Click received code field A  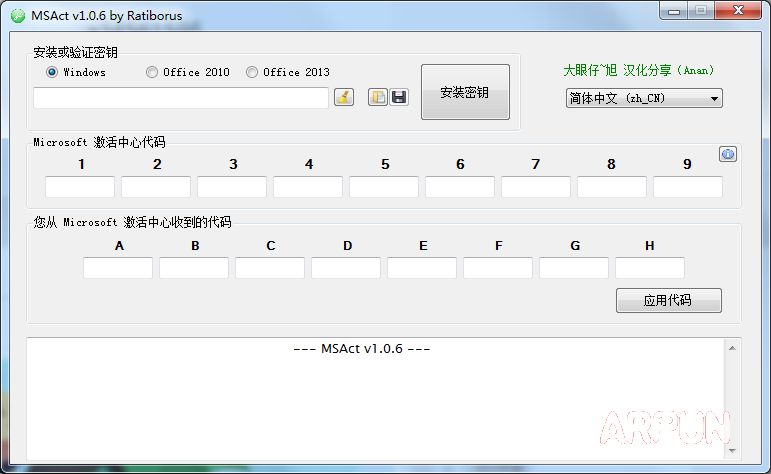click(x=118, y=268)
